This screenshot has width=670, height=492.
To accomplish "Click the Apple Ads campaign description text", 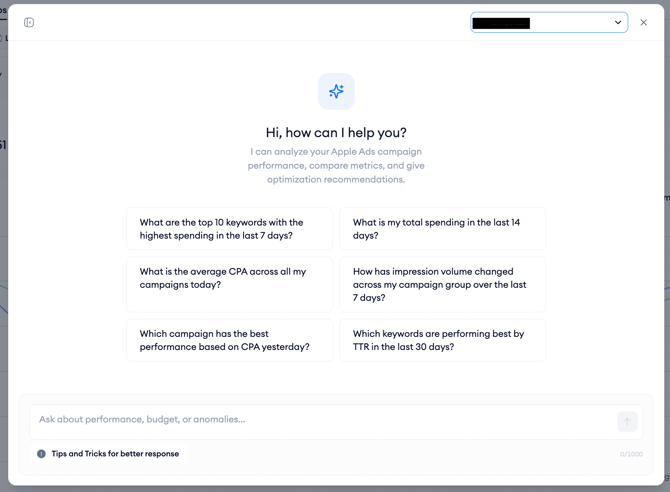I will click(336, 165).
